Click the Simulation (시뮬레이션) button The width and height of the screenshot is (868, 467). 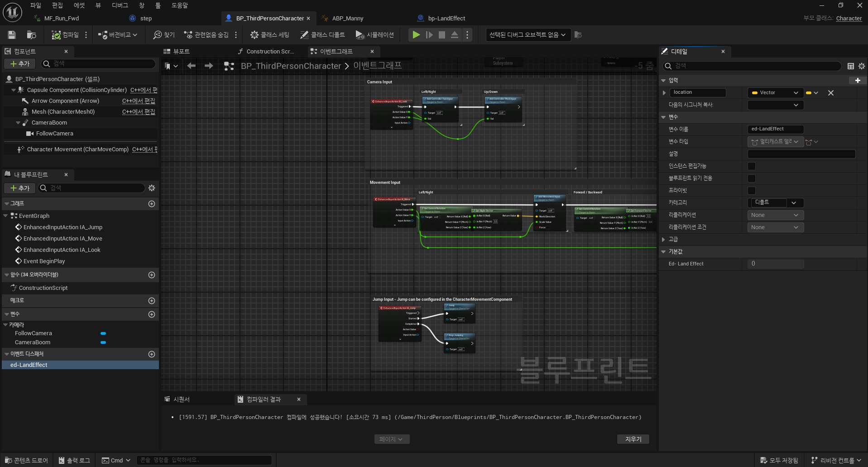pos(374,35)
